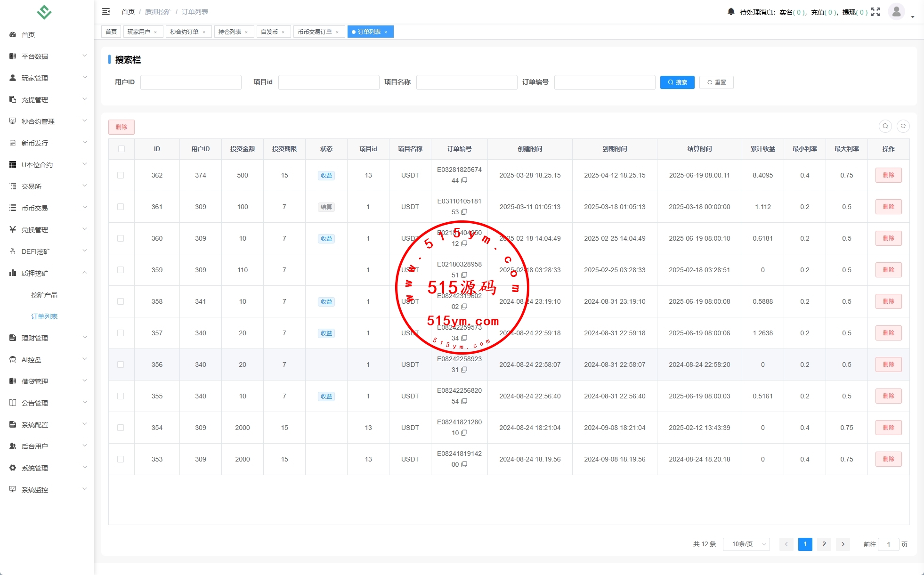Image resolution: width=924 pixels, height=575 pixels.
Task: Click the blue 搜索 button
Action: pyautogui.click(x=677, y=82)
